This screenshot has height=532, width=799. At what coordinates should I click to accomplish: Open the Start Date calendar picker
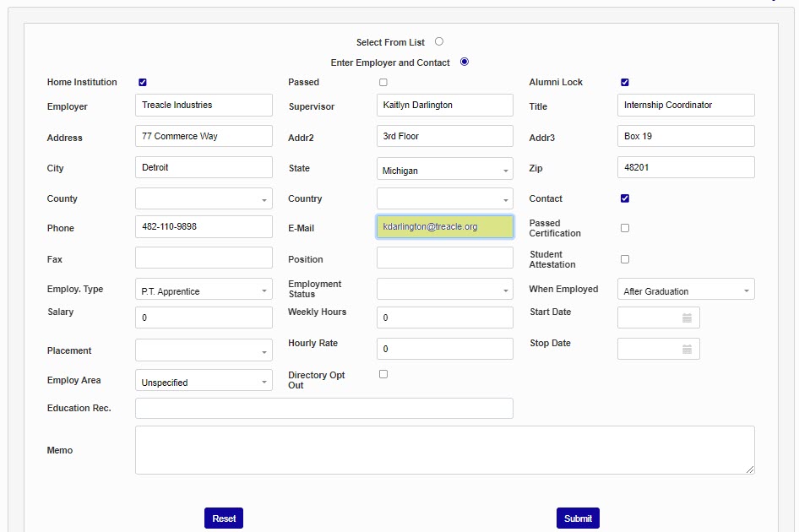click(687, 318)
